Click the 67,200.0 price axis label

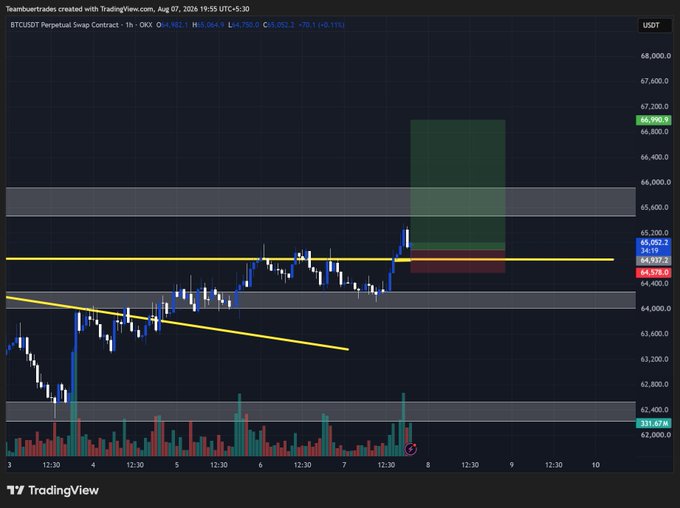[655, 106]
